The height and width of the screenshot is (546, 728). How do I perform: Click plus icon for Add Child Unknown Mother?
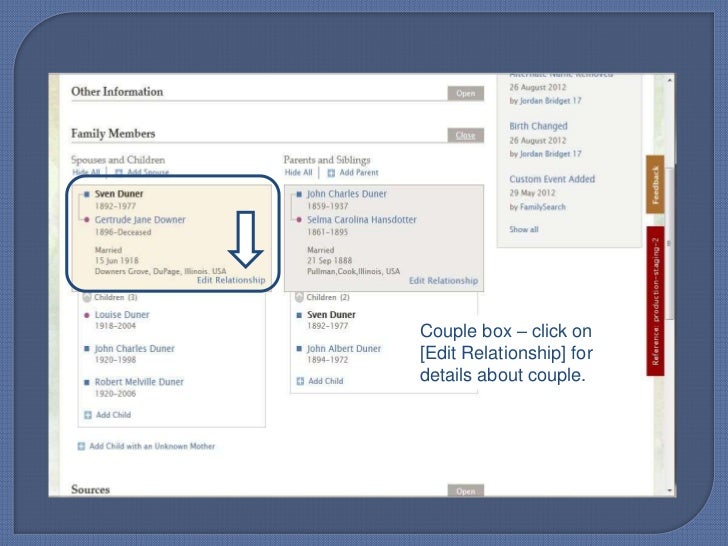tap(81, 446)
